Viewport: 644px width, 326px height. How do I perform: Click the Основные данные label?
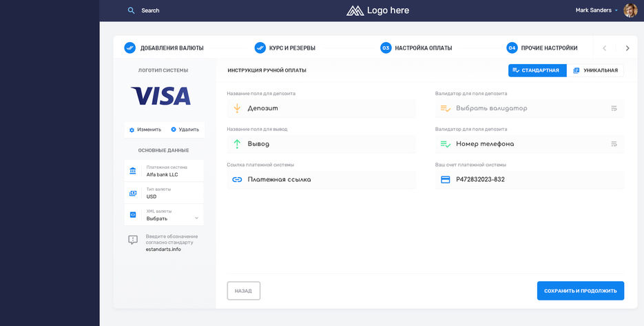pos(163,150)
